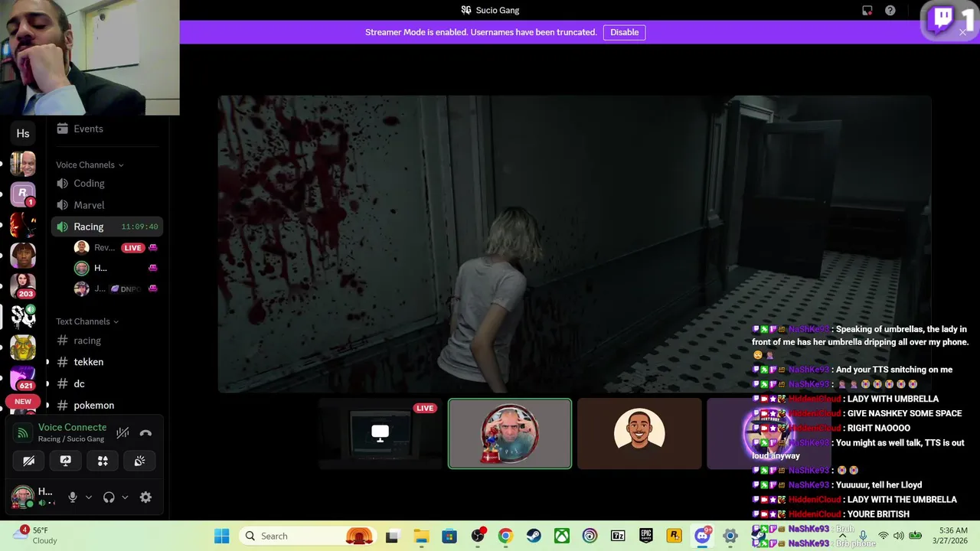
Task: Click your user avatar in the bottom panel
Action: 22,497
